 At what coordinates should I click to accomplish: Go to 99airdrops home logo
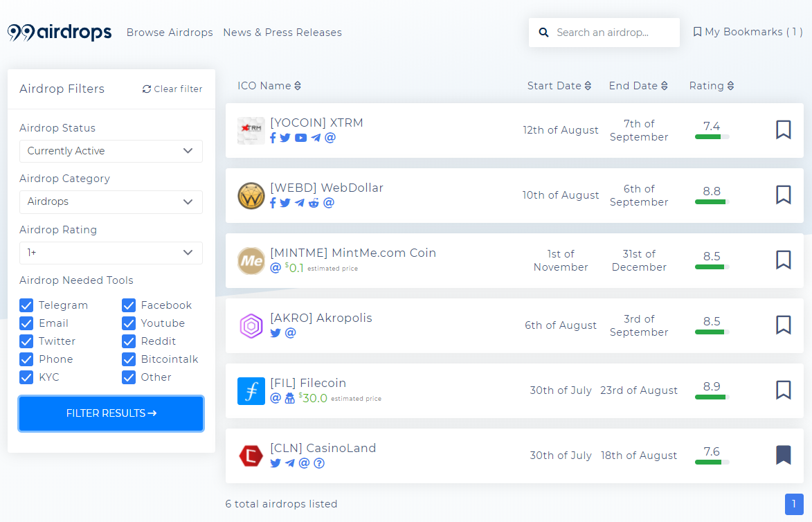click(60, 32)
